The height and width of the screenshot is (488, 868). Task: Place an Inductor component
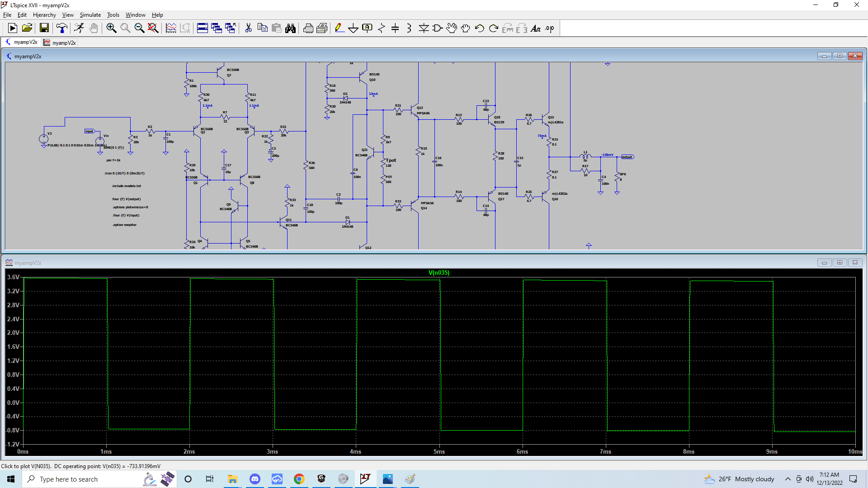coord(409,28)
